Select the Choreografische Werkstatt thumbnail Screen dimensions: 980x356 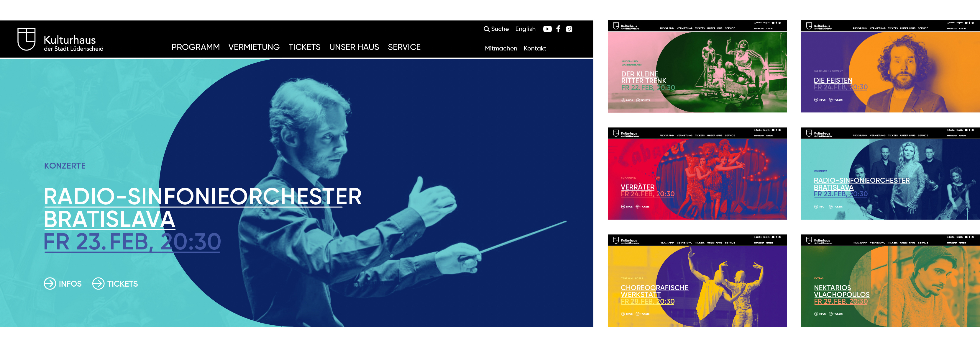click(x=697, y=281)
